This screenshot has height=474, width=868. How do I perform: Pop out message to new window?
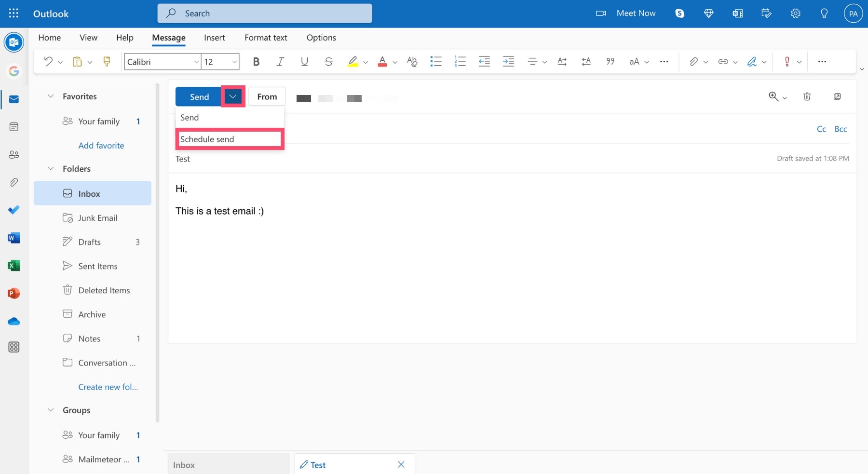[837, 96]
